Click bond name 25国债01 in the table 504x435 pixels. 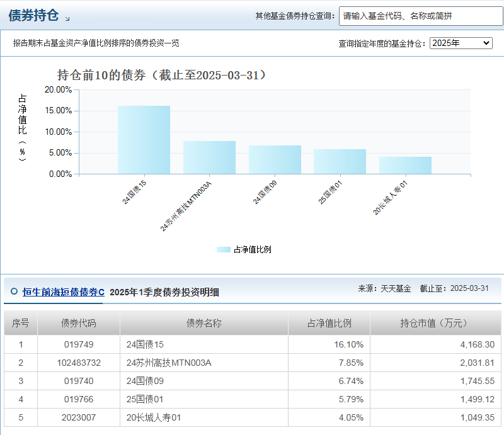point(145,399)
